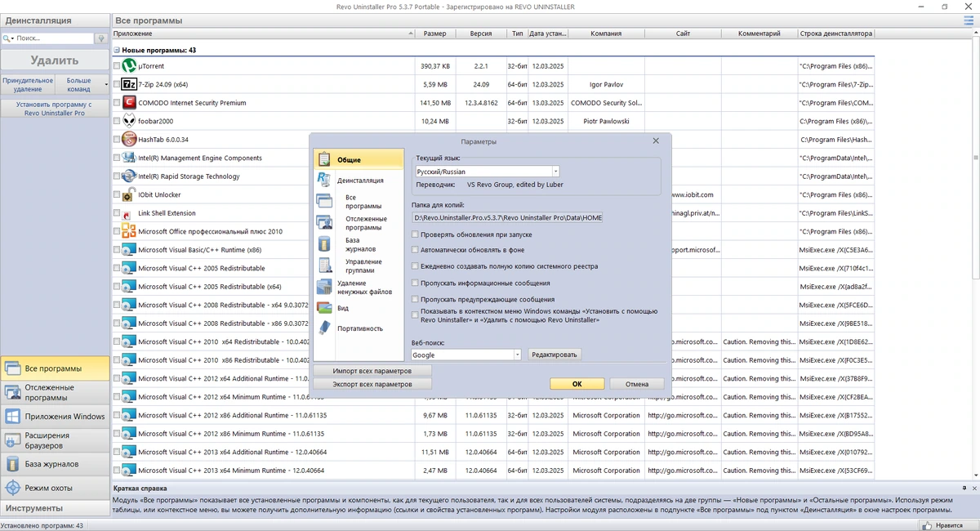Select Отслеженные программы in settings tree
Image resolution: width=980 pixels, height=531 pixels.
(366, 223)
